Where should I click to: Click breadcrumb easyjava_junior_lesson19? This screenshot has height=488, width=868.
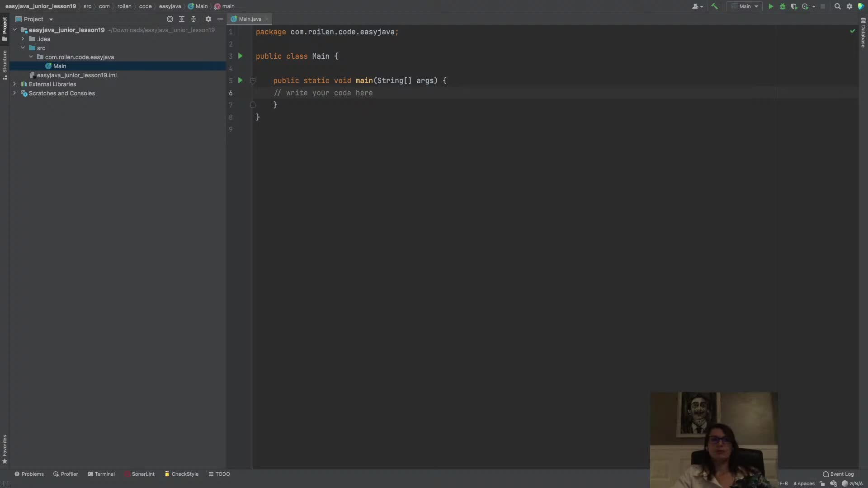point(41,6)
